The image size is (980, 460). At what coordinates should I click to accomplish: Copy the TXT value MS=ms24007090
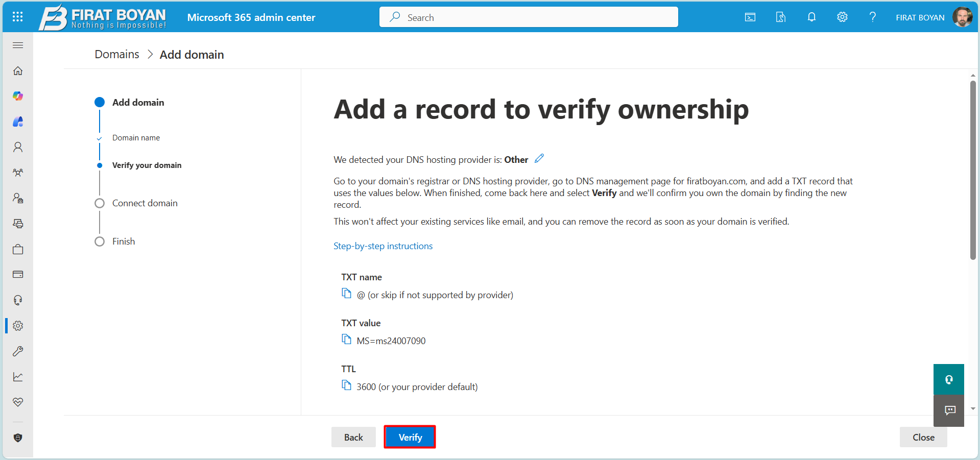tap(346, 339)
